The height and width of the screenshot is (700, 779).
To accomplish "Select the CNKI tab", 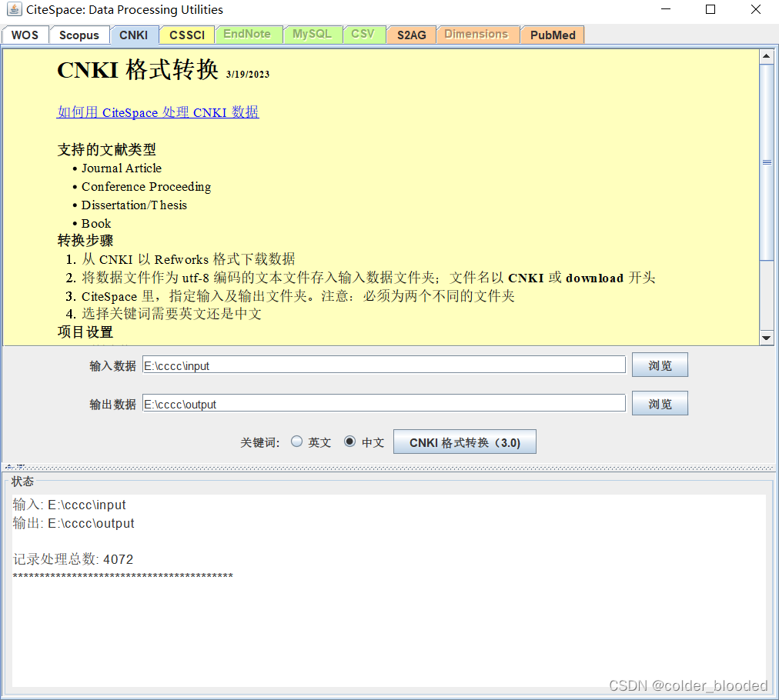I will pos(134,35).
